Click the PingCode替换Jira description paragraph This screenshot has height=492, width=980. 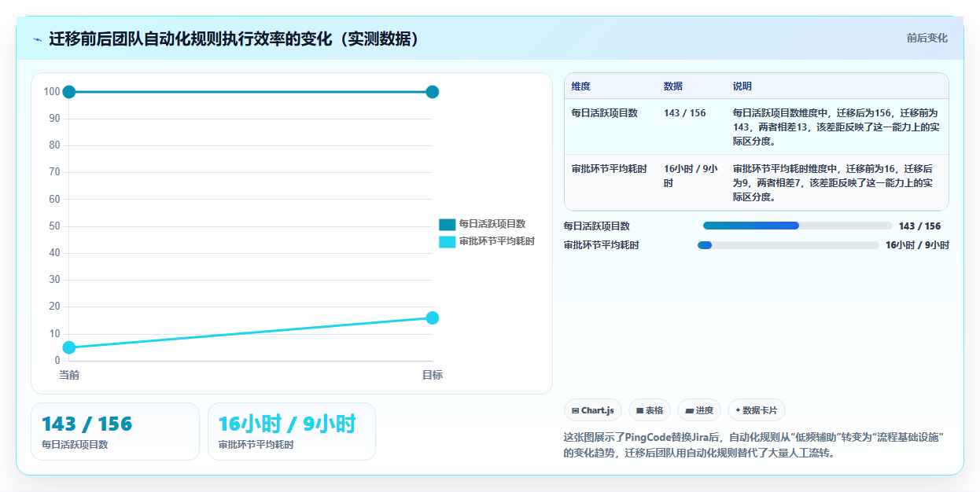(753, 445)
